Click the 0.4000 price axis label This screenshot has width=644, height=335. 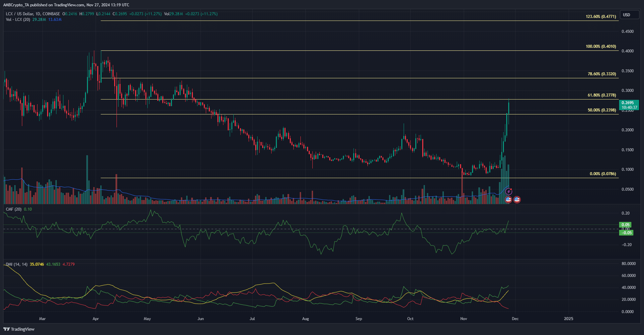(627, 51)
